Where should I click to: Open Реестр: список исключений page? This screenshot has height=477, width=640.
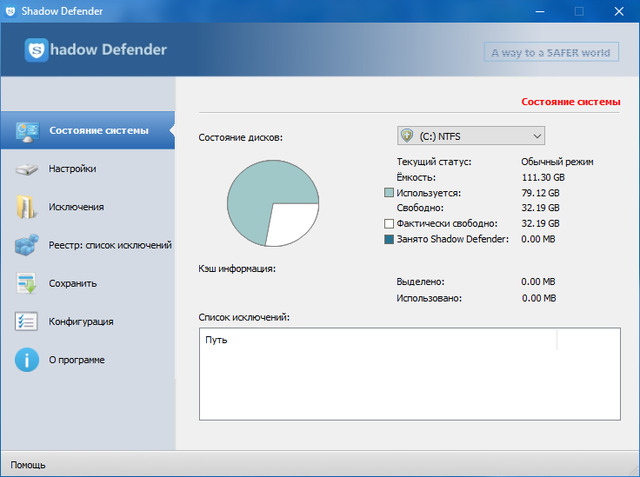(x=110, y=245)
